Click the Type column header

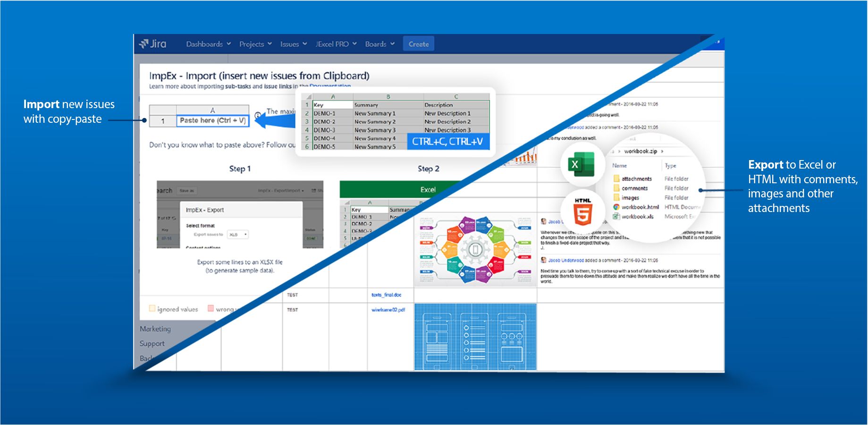(671, 165)
